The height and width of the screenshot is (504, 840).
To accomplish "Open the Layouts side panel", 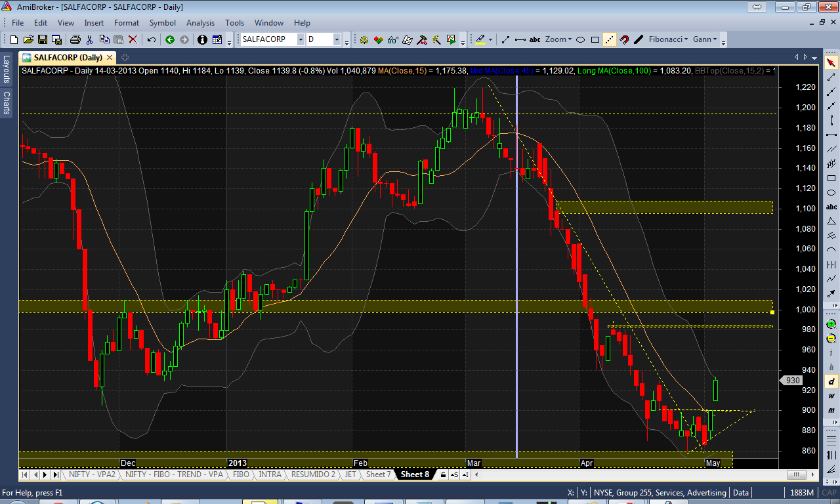I will coord(7,68).
